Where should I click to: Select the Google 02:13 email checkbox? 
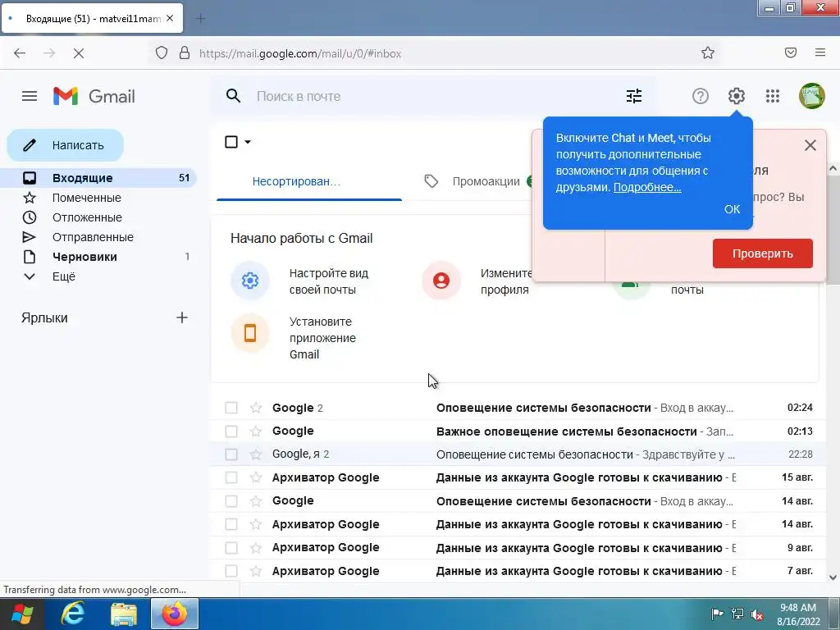tap(231, 431)
